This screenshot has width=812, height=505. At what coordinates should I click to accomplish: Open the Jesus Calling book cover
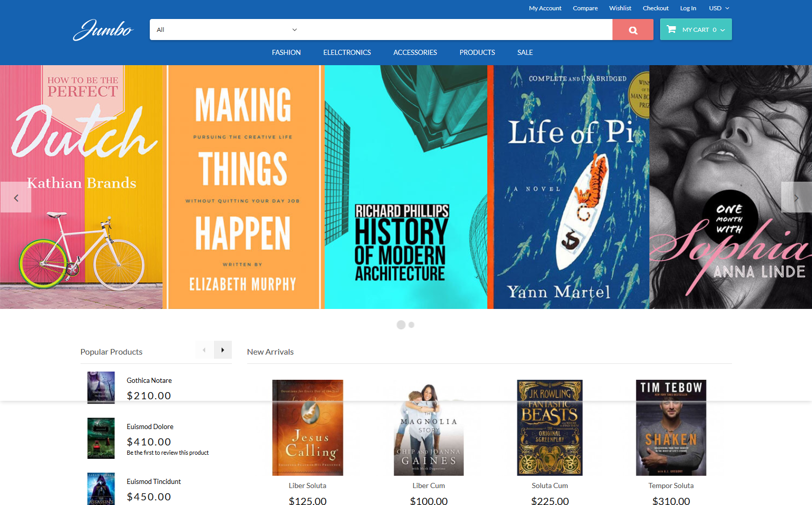[x=308, y=428]
